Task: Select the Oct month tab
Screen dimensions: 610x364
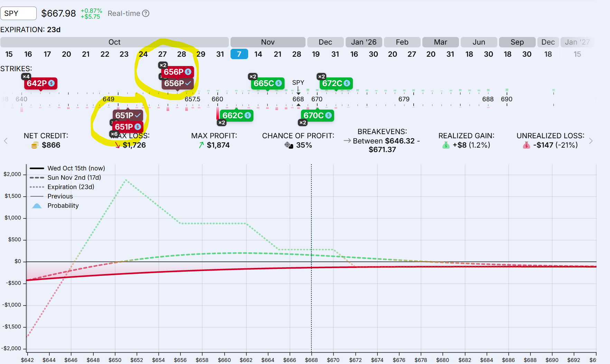Action: pos(114,42)
